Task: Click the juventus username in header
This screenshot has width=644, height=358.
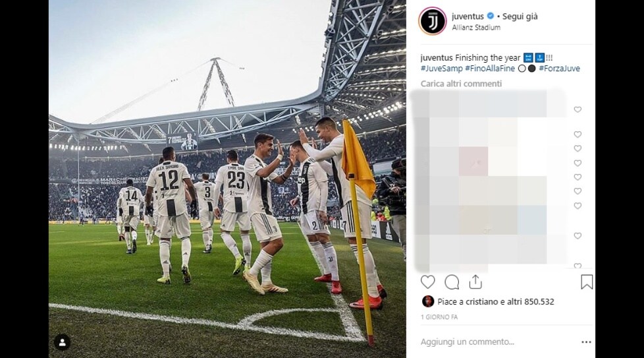Action: [x=468, y=16]
